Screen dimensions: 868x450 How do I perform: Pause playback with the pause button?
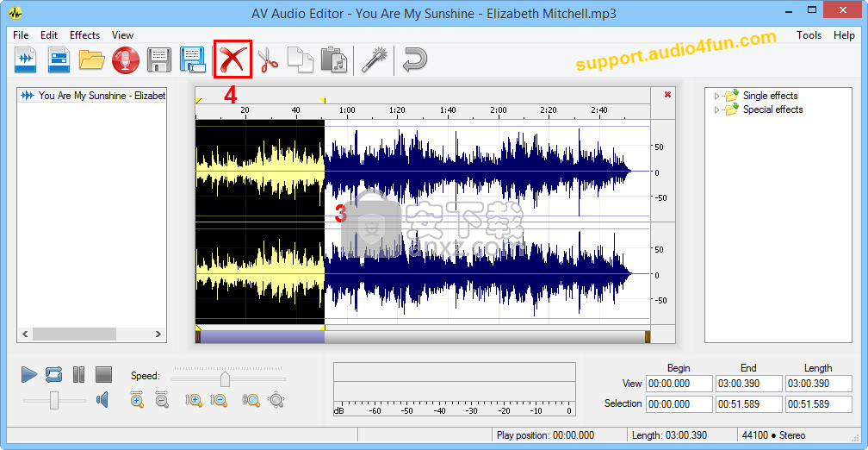pyautogui.click(x=78, y=374)
